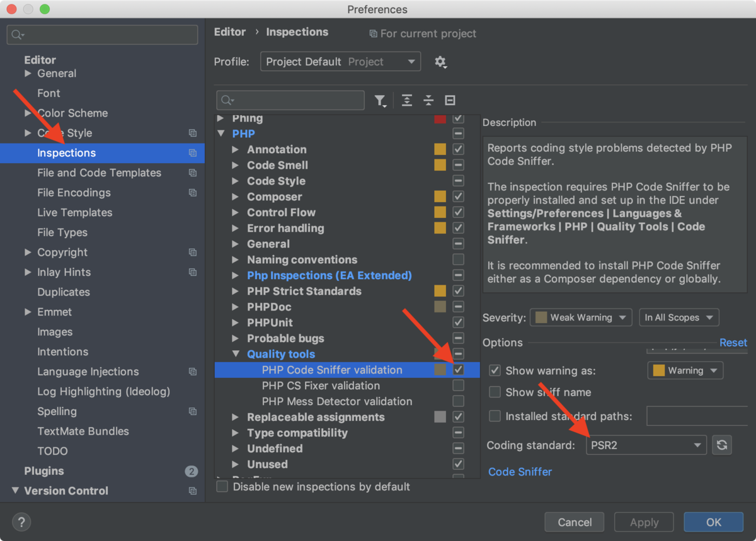Check Disable new inspections by default
The image size is (756, 541).
tap(222, 487)
